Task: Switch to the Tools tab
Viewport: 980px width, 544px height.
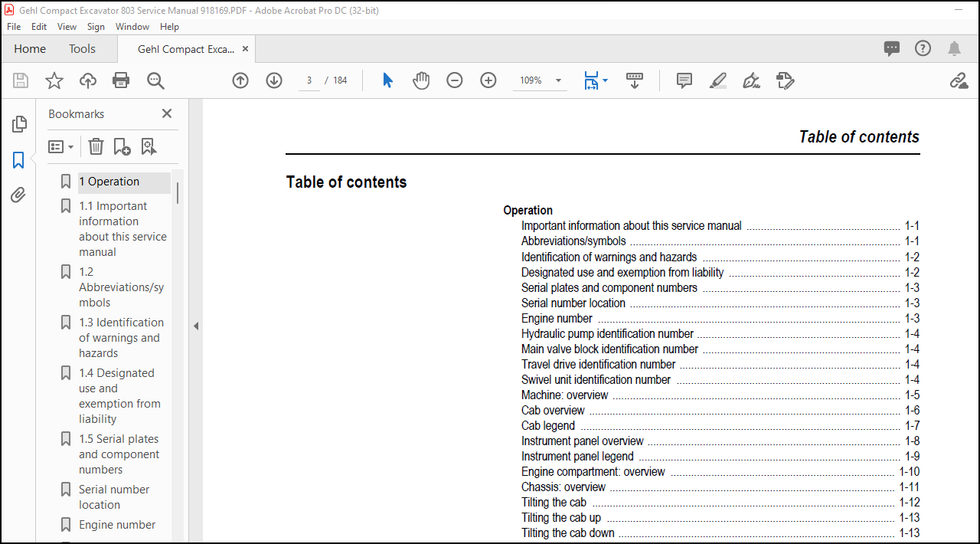Action: coord(82,48)
